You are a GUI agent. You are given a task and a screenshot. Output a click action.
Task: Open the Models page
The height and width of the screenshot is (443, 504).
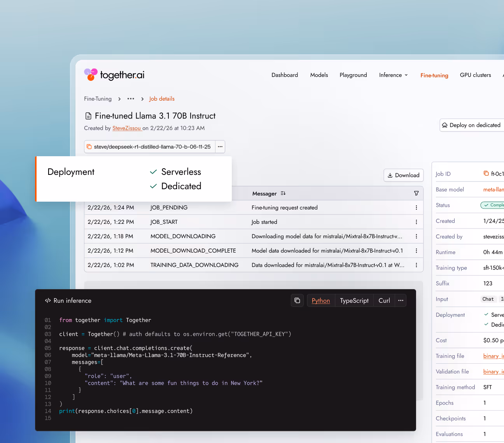319,75
